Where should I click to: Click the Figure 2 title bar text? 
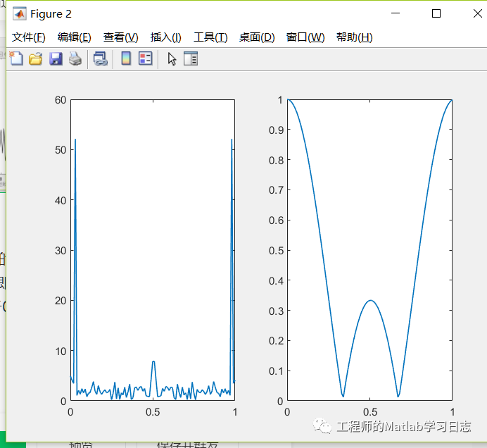point(51,14)
